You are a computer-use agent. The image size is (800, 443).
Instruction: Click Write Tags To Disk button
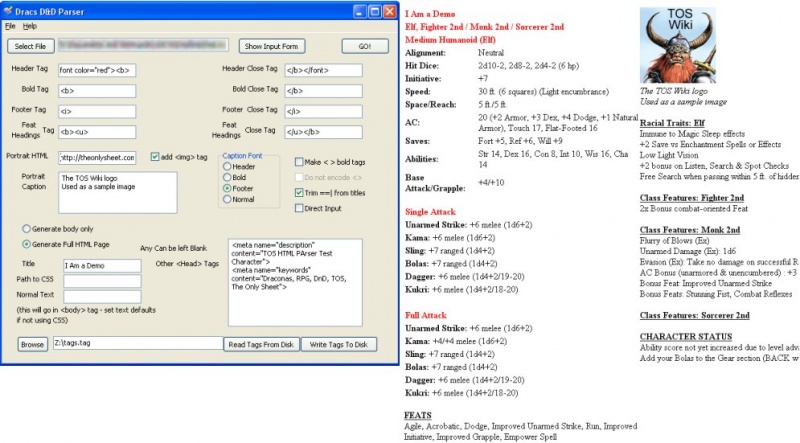(x=339, y=344)
